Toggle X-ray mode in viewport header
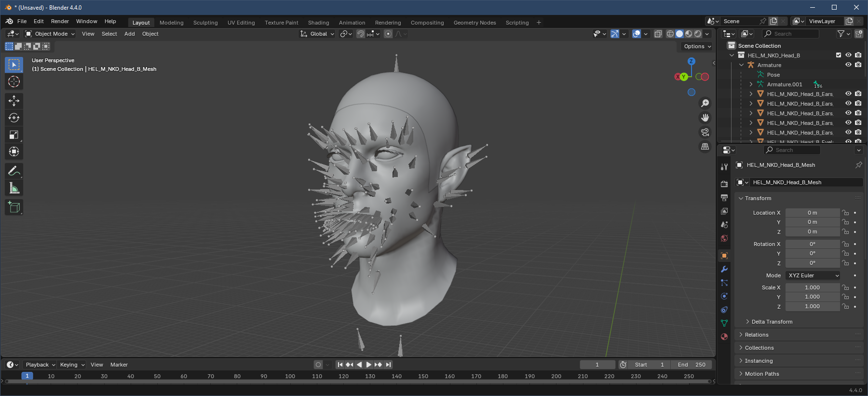The height and width of the screenshot is (396, 868). [658, 34]
